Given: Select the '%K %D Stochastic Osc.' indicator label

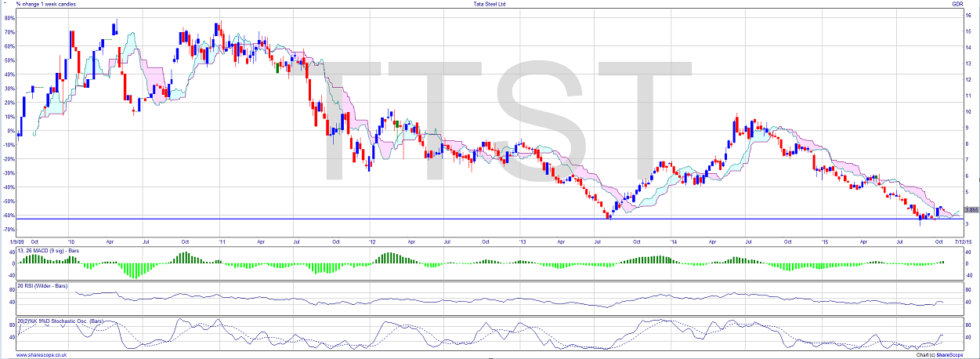Looking at the screenshot, I should (60, 321).
